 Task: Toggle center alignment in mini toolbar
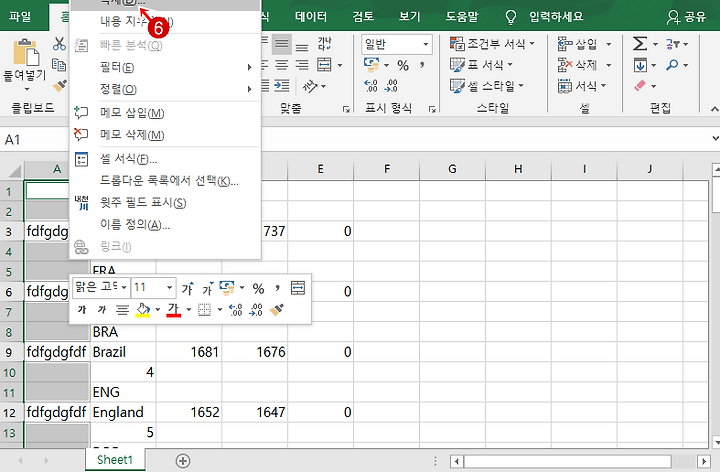click(x=122, y=310)
